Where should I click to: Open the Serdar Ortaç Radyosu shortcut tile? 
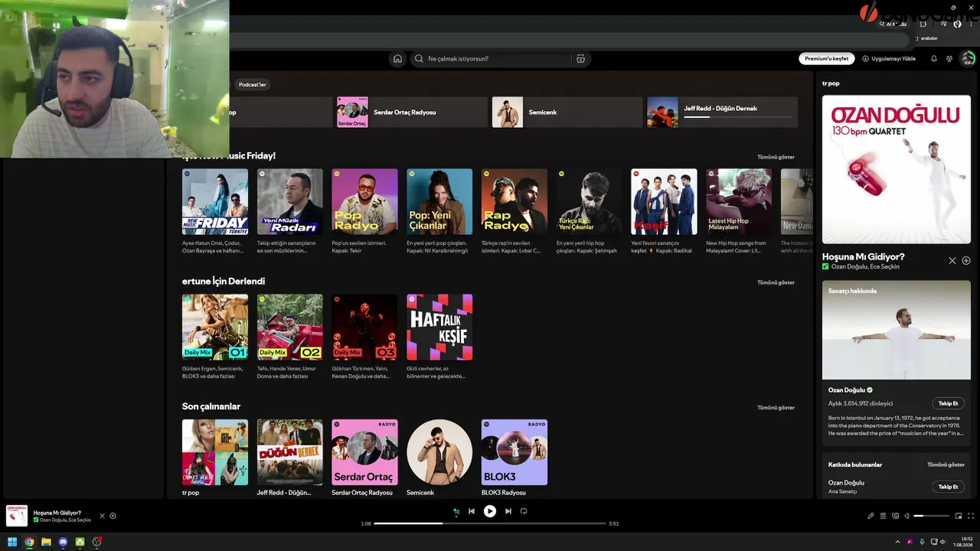(412, 112)
